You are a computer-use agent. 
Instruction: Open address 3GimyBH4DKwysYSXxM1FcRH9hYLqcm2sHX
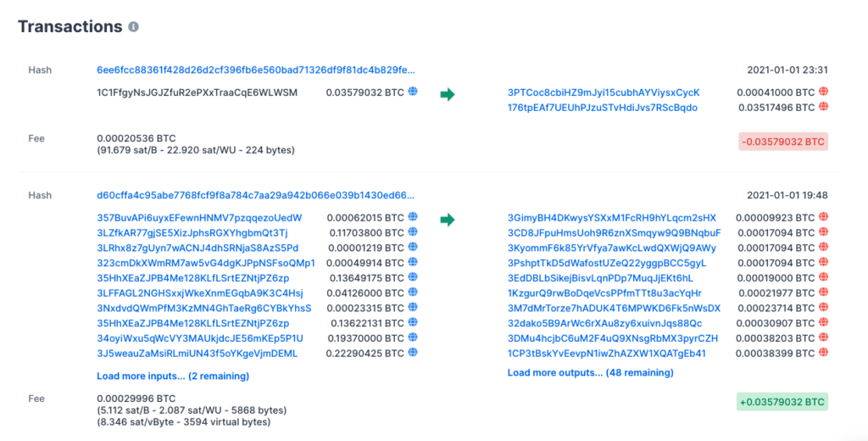coord(612,218)
